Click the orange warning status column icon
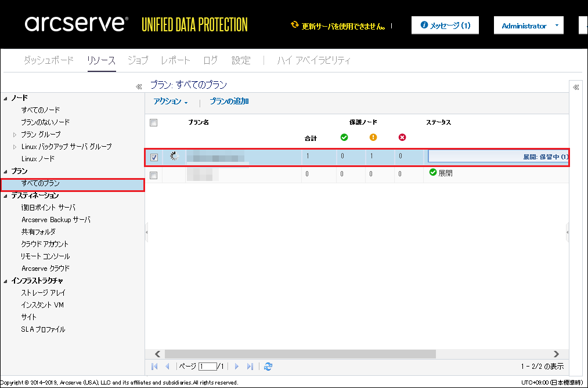The image size is (588, 388). click(x=373, y=137)
